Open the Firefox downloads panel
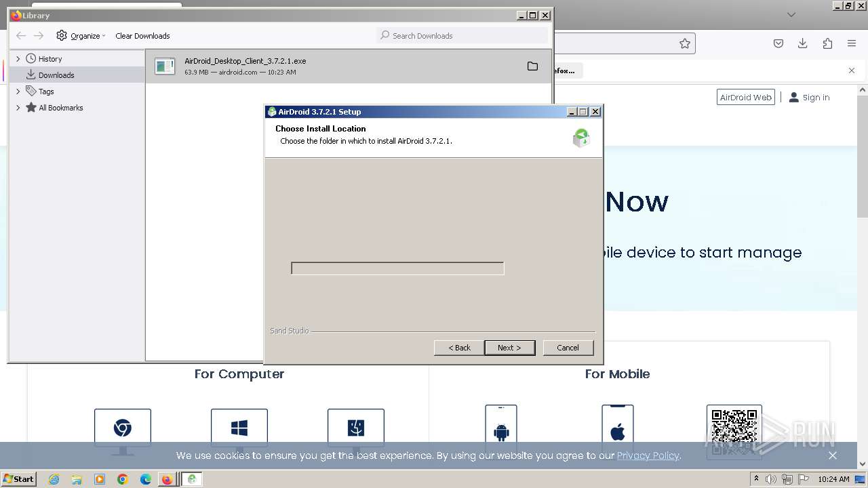This screenshot has height=488, width=868. click(x=803, y=43)
